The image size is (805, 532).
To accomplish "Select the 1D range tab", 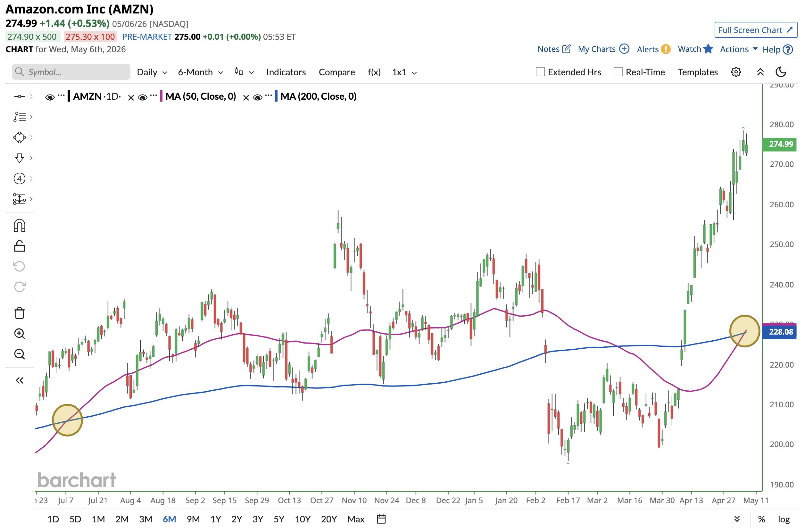I will (53, 519).
